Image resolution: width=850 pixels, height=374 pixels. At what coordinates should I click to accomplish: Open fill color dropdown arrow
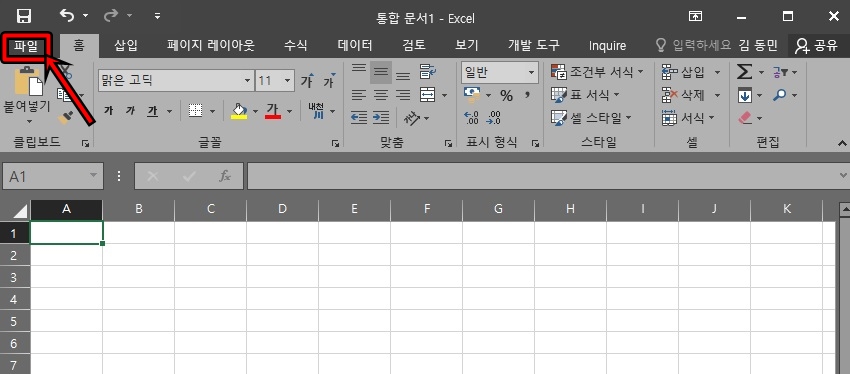click(x=255, y=112)
